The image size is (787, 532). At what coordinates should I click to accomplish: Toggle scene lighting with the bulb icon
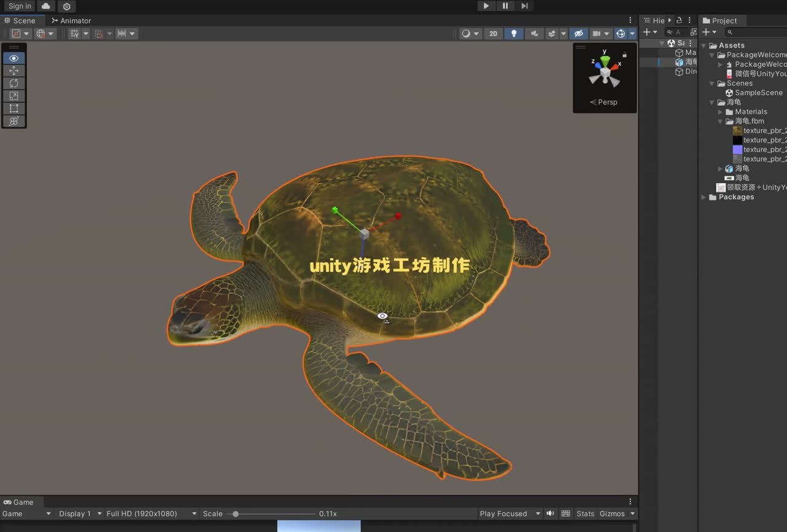pos(513,33)
